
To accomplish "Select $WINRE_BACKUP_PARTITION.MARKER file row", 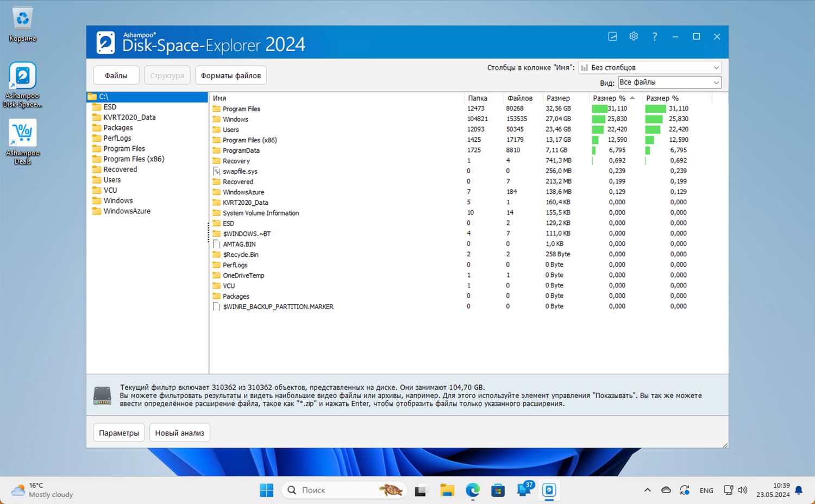I will pyautogui.click(x=461, y=307).
